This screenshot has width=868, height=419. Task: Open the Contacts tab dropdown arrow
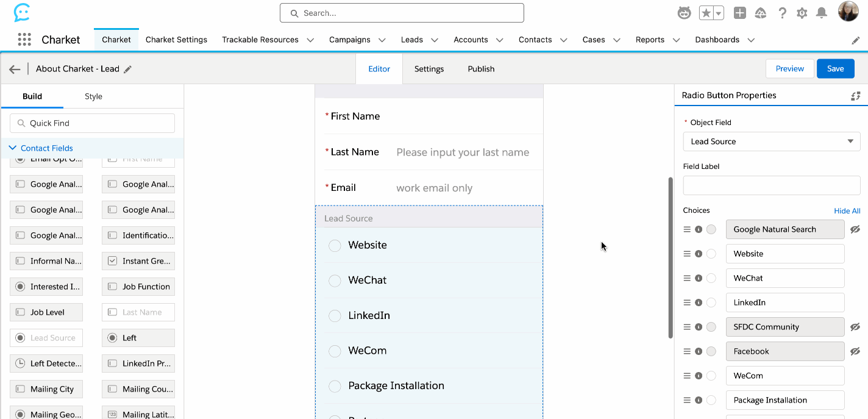564,40
